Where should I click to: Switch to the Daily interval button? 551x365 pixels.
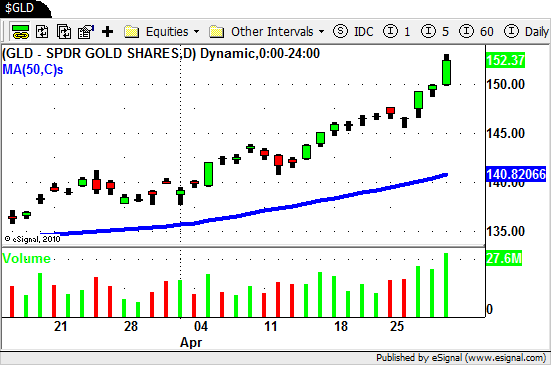coord(526,32)
